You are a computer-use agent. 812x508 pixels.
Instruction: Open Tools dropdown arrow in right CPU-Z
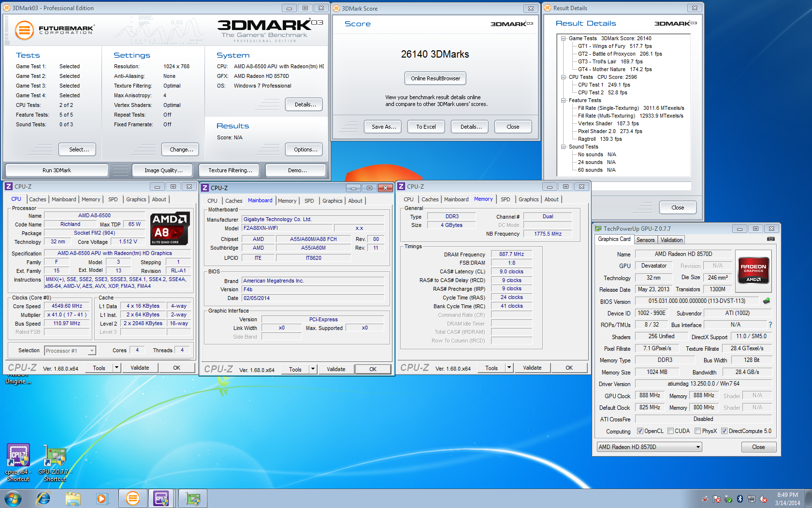coord(509,368)
